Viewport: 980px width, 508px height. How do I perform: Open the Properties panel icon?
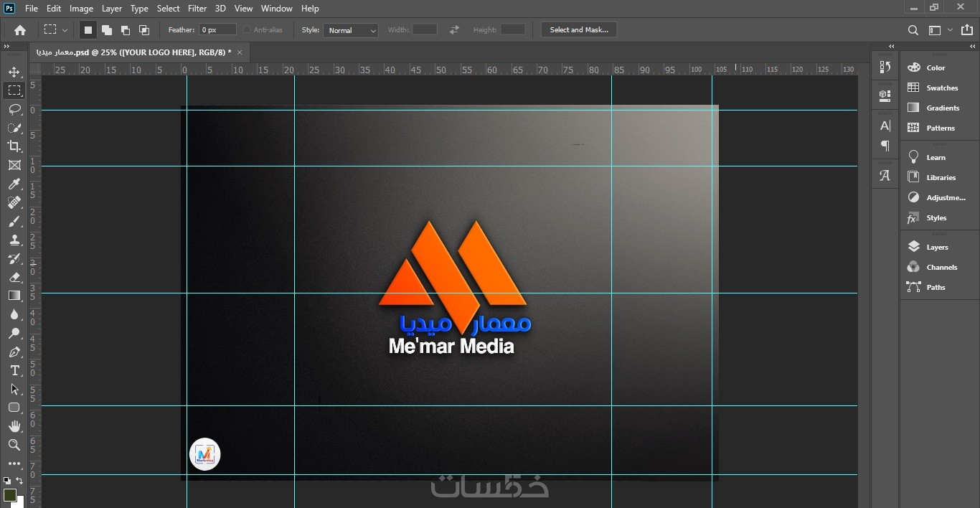885,95
